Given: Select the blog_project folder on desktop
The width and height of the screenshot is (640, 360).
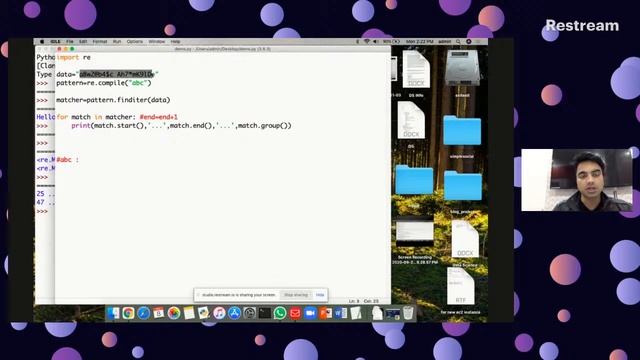Looking at the screenshot, I should point(462,186).
